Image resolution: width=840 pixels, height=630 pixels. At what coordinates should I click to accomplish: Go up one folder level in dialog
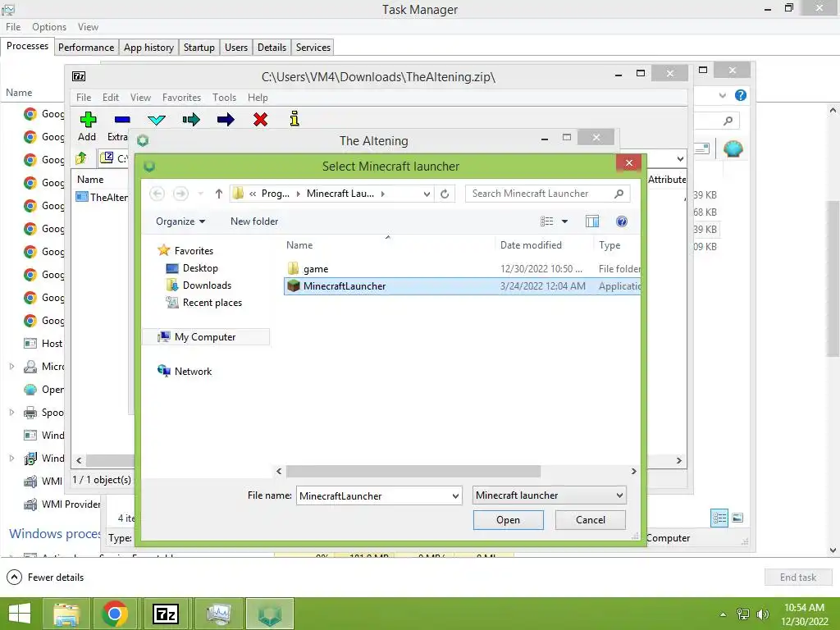(218, 194)
